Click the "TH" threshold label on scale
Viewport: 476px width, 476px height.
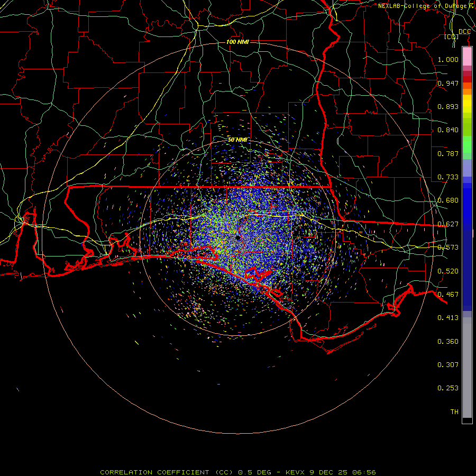[454, 412]
